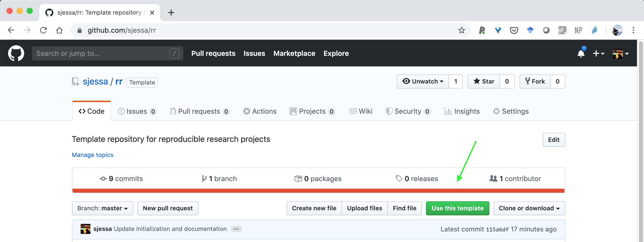This screenshot has width=644, height=242.
Task: Open the plus create-new dropdown
Action: tap(598, 54)
